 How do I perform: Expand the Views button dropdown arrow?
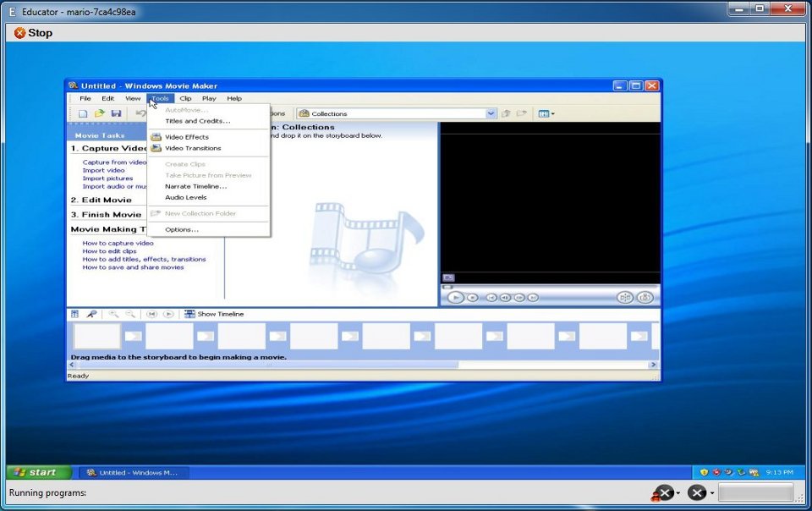point(553,113)
